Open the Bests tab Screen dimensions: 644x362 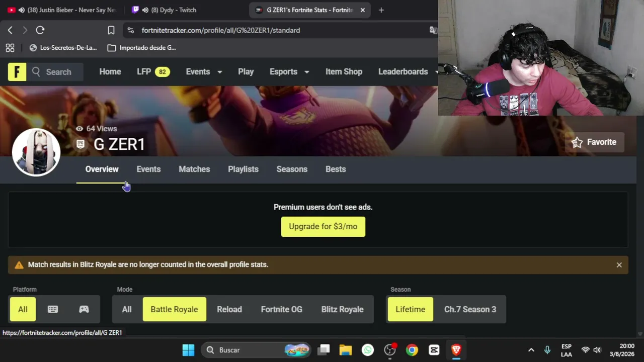point(336,169)
